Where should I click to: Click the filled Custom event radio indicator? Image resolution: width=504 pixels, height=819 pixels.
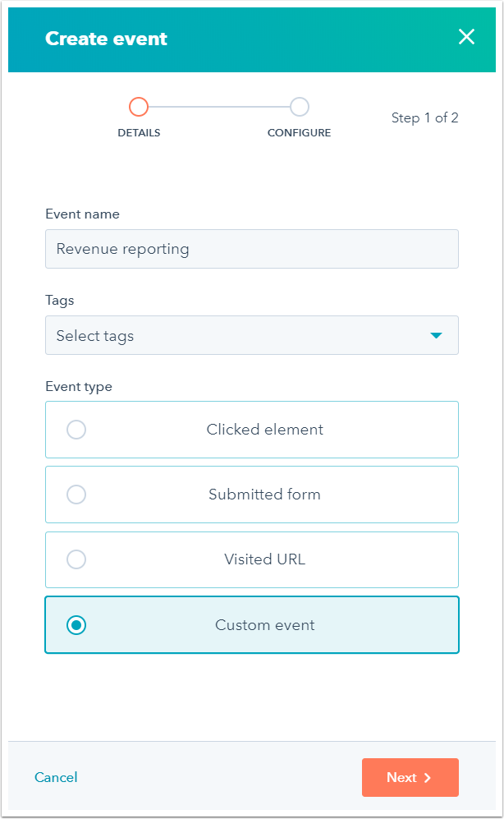point(76,625)
